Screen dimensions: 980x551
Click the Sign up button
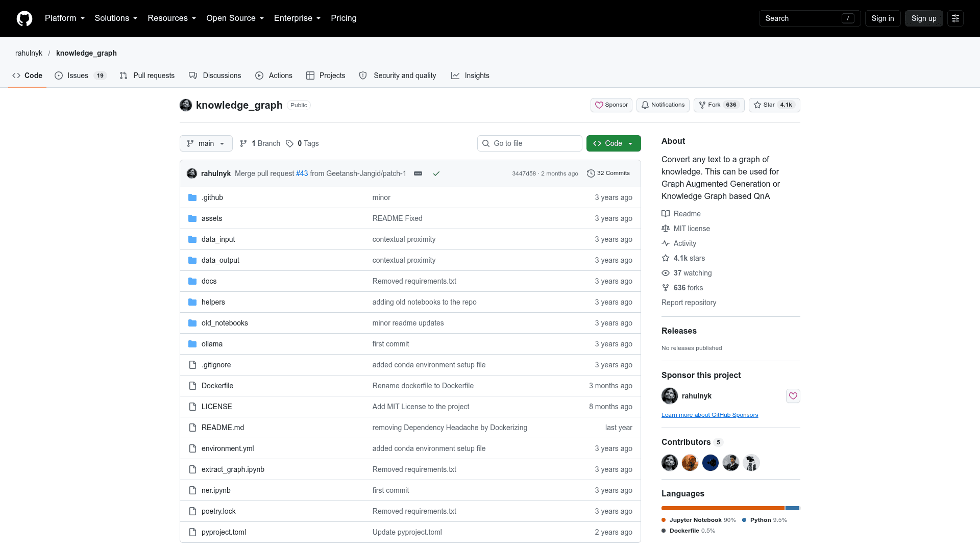(924, 18)
